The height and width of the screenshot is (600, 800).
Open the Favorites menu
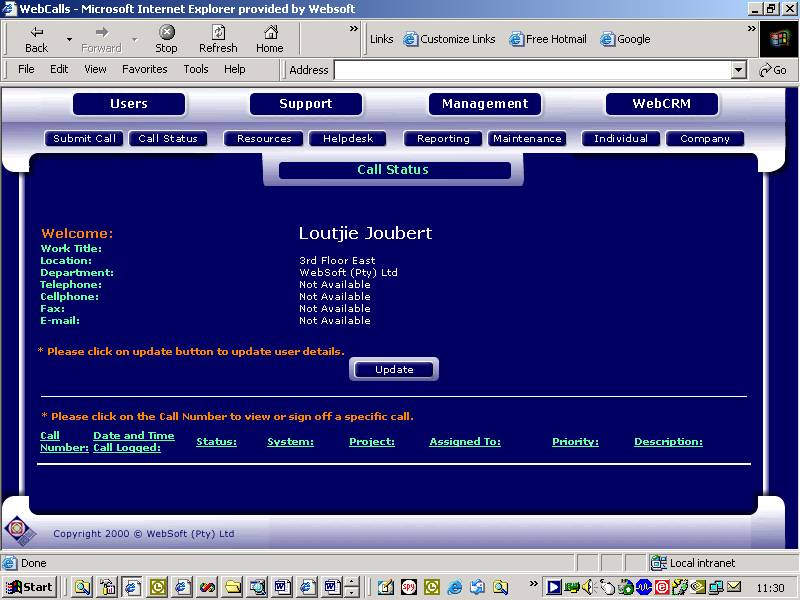[x=144, y=69]
